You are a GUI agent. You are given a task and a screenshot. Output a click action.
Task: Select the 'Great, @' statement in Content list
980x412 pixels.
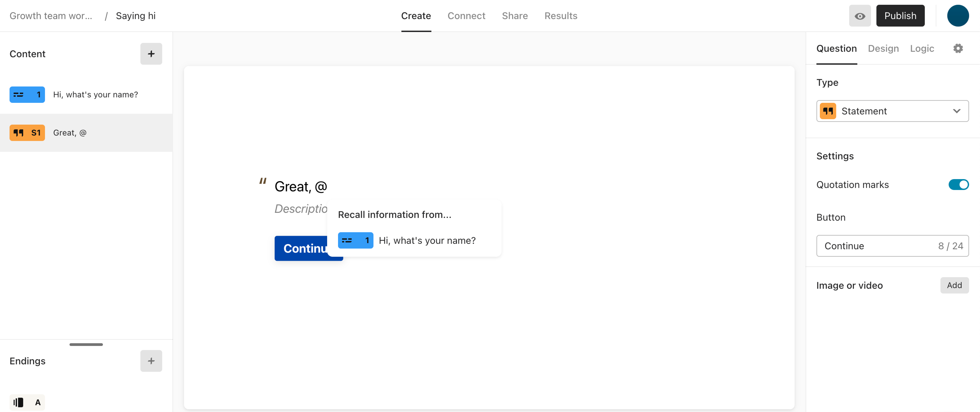point(86,133)
